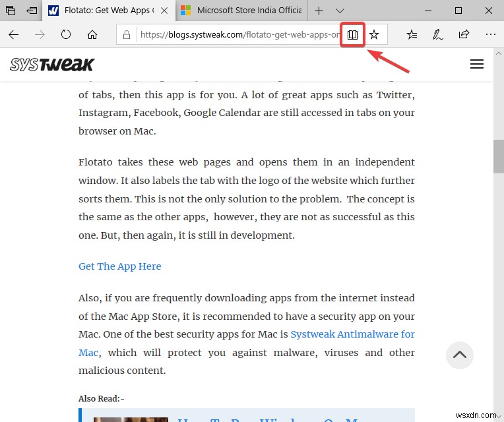Maximize the browser window
Image resolution: width=504 pixels, height=422 pixels.
tap(458, 11)
